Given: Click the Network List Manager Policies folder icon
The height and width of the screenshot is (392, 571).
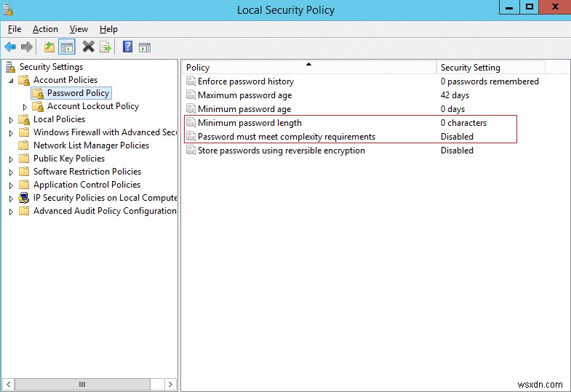Looking at the screenshot, I should point(24,145).
